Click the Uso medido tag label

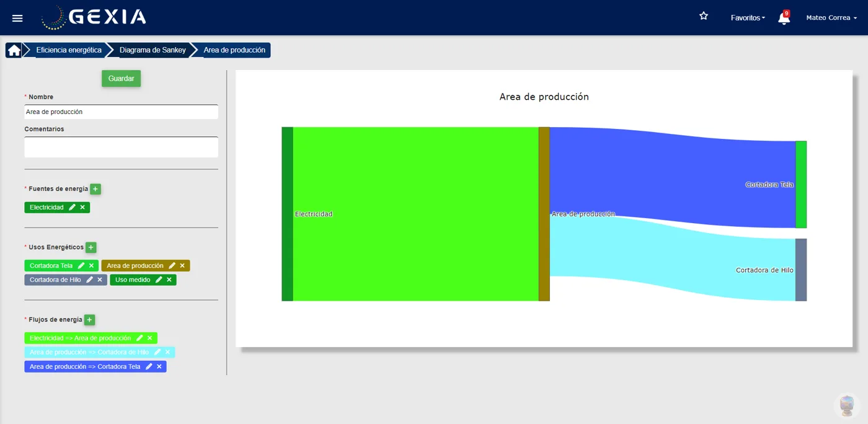133,280
